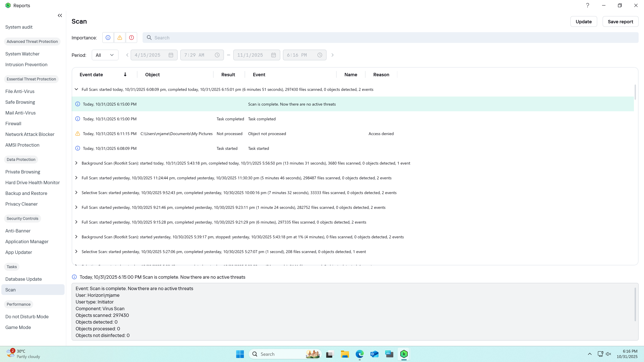This screenshot has width=644, height=362.
Task: Click the Update button
Action: click(x=583, y=21)
